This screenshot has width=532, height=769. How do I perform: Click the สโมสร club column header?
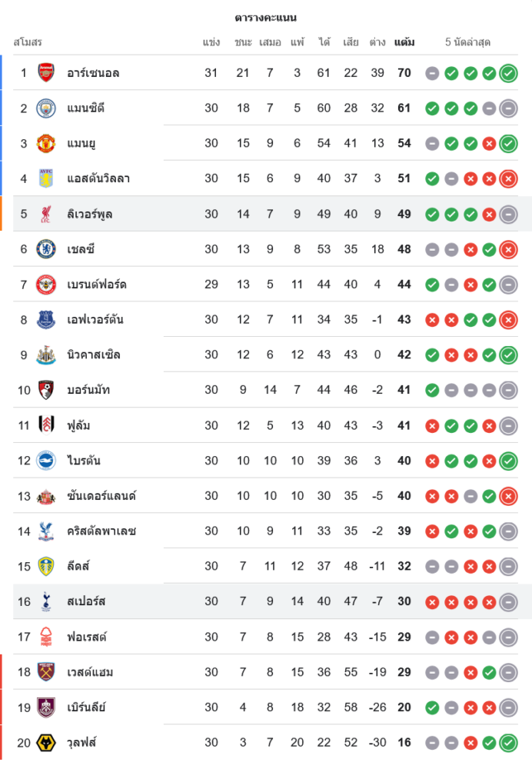(28, 42)
